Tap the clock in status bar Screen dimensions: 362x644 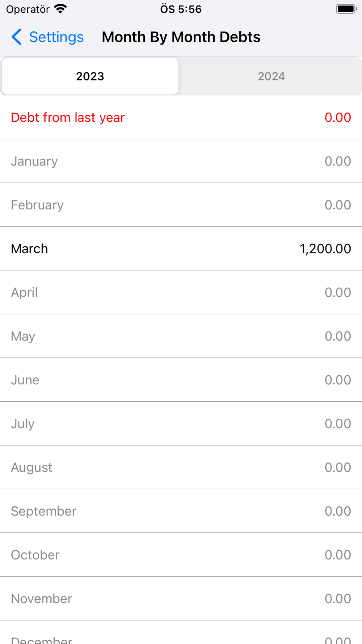pos(181,9)
